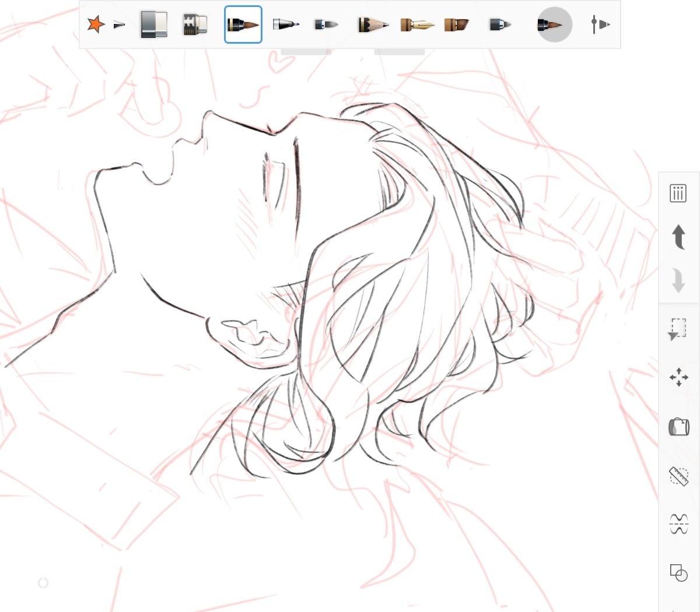This screenshot has width=700, height=612.
Task: Select the paint bucket fill tool
Action: tap(678, 427)
